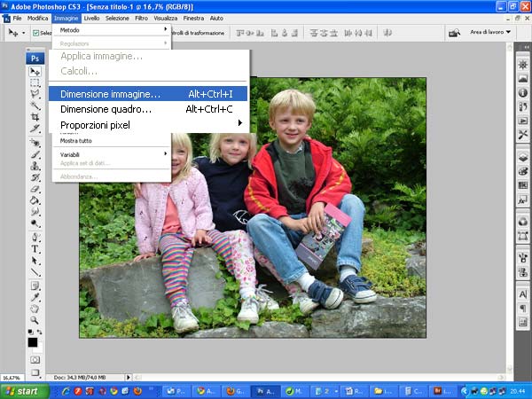Open the Histogram panel icon

coord(523,79)
